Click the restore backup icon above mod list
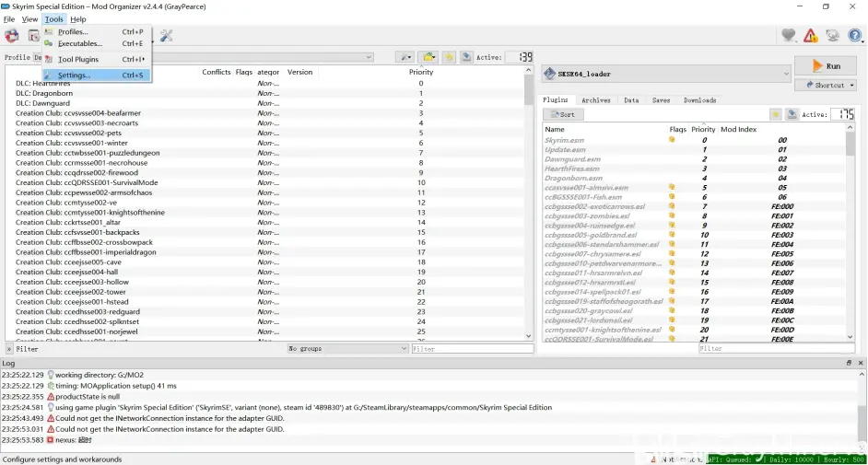 point(449,57)
